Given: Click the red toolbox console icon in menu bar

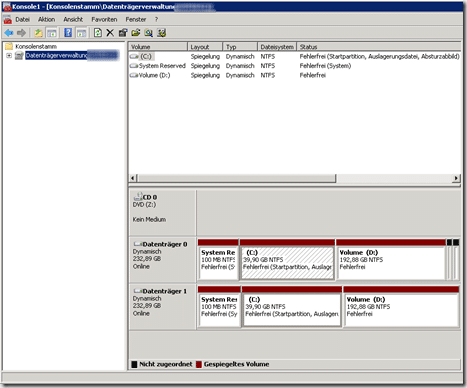Looking at the screenshot, I should (8, 20).
